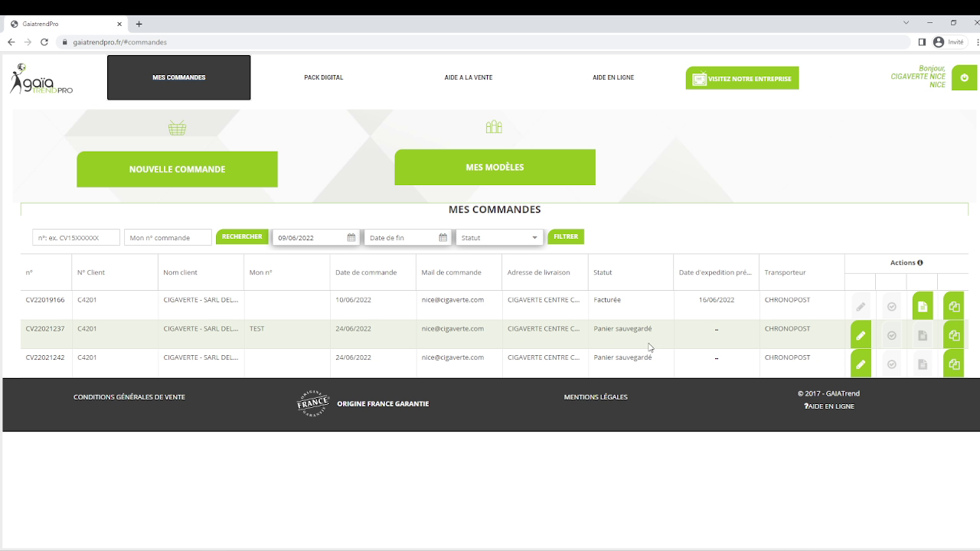
Task: Focus the Mon n° commande field
Action: coord(168,237)
